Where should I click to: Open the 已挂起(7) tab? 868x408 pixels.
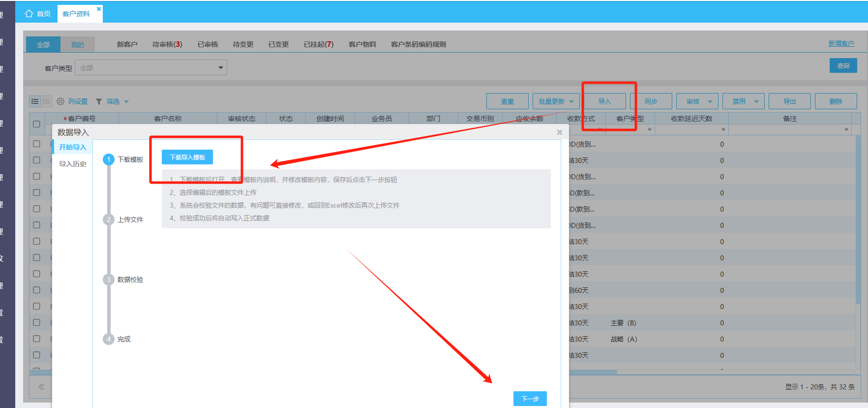(x=319, y=44)
